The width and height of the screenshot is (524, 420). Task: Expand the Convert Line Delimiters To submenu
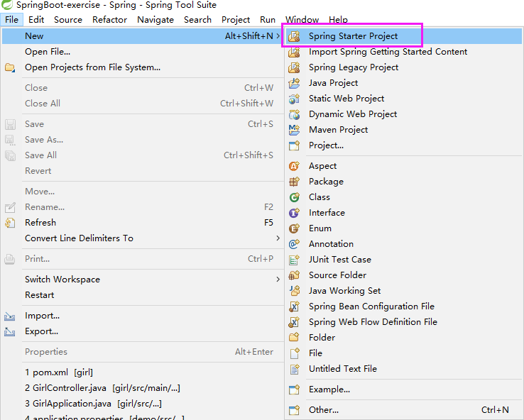click(x=278, y=238)
